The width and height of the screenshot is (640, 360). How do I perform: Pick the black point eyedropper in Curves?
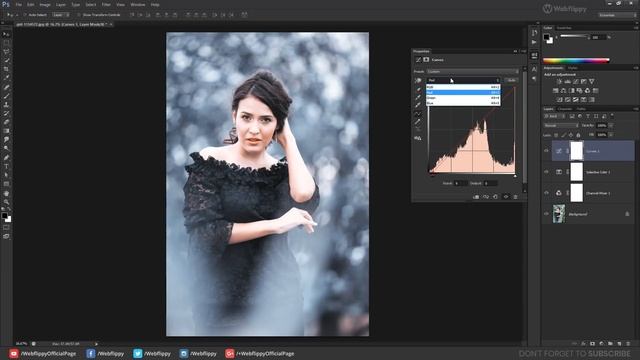pos(418,90)
